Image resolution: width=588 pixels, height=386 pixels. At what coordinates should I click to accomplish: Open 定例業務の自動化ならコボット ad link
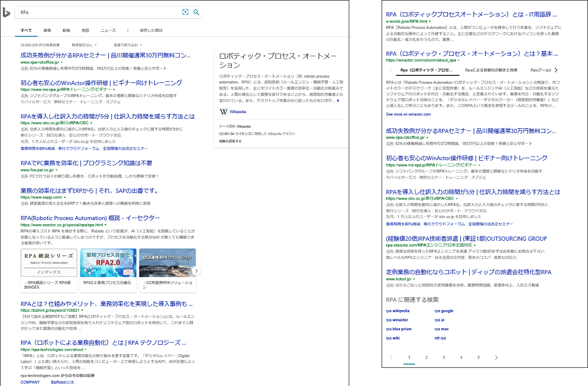pos(469,272)
